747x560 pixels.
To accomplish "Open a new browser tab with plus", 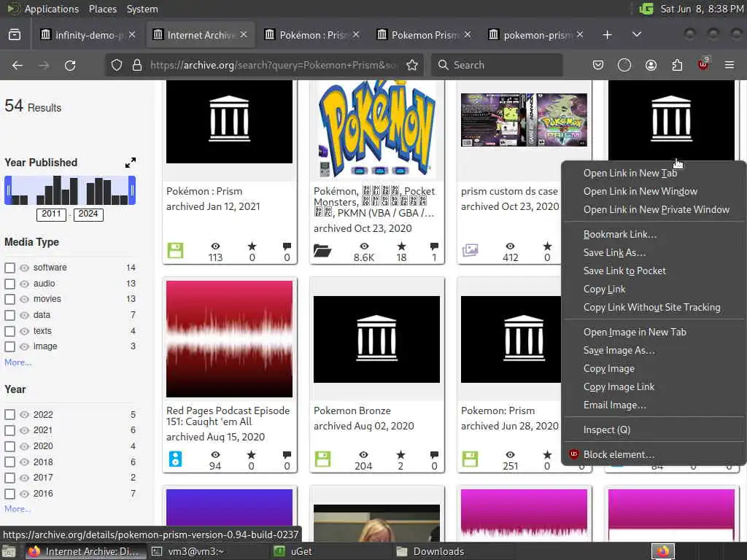I will 607,35.
